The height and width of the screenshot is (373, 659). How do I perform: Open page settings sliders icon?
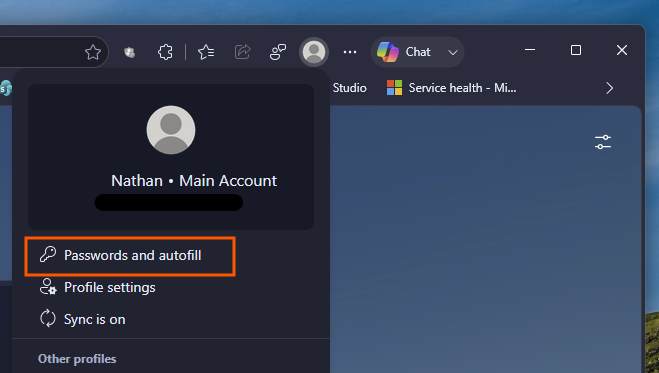pos(603,142)
